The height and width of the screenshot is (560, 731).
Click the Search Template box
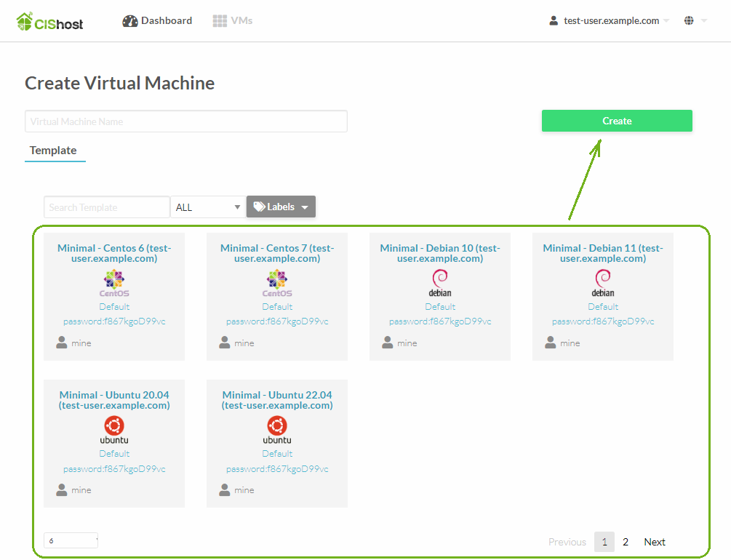(107, 207)
